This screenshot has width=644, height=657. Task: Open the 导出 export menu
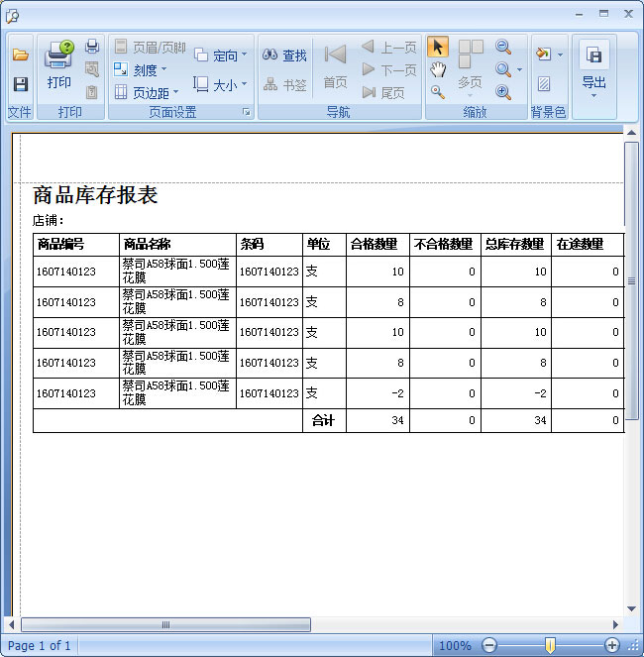click(x=593, y=69)
